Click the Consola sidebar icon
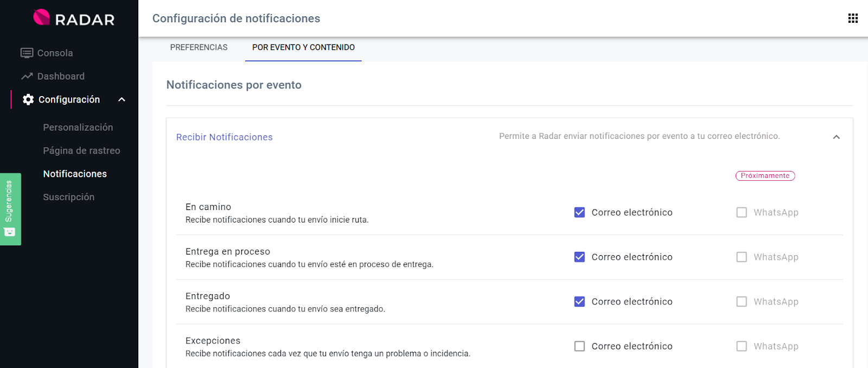The width and height of the screenshot is (868, 368). pos(27,53)
